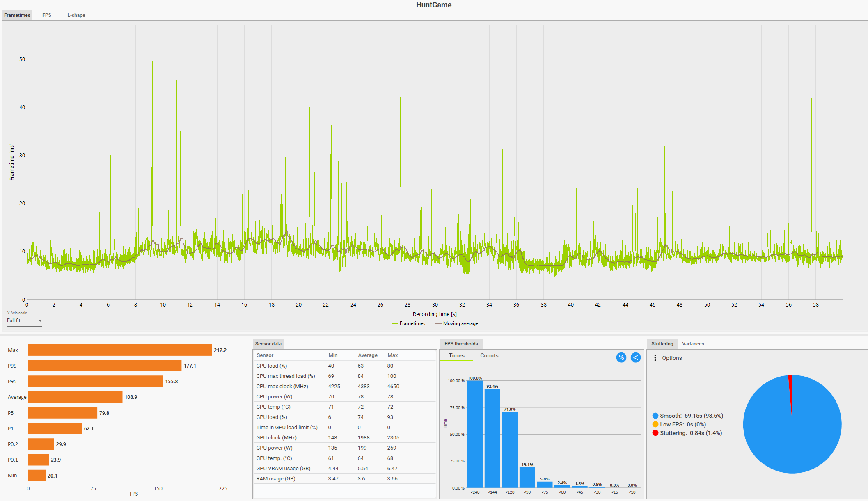Select the Frametimes tab
This screenshot has width=868, height=501.
[17, 15]
